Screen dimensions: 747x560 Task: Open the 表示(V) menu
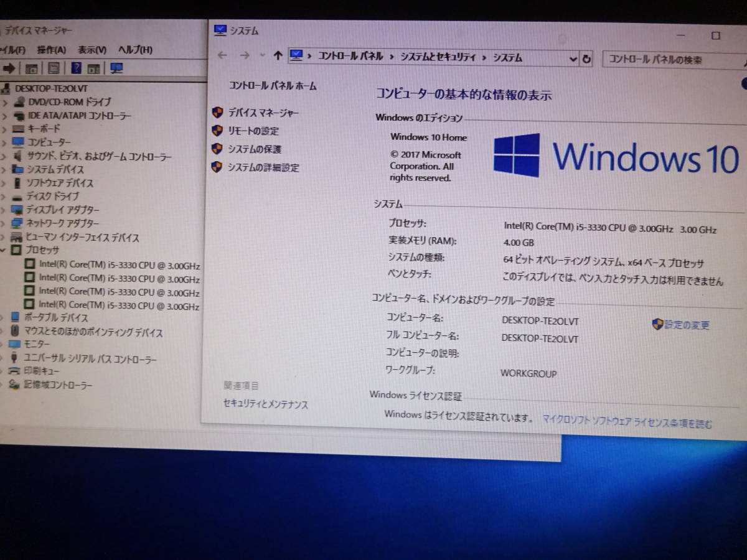(x=92, y=50)
